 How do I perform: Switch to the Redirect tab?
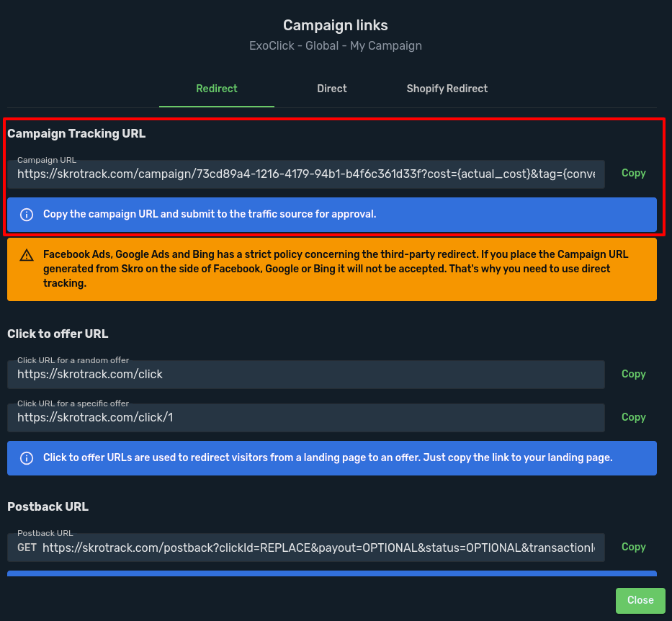point(217,89)
